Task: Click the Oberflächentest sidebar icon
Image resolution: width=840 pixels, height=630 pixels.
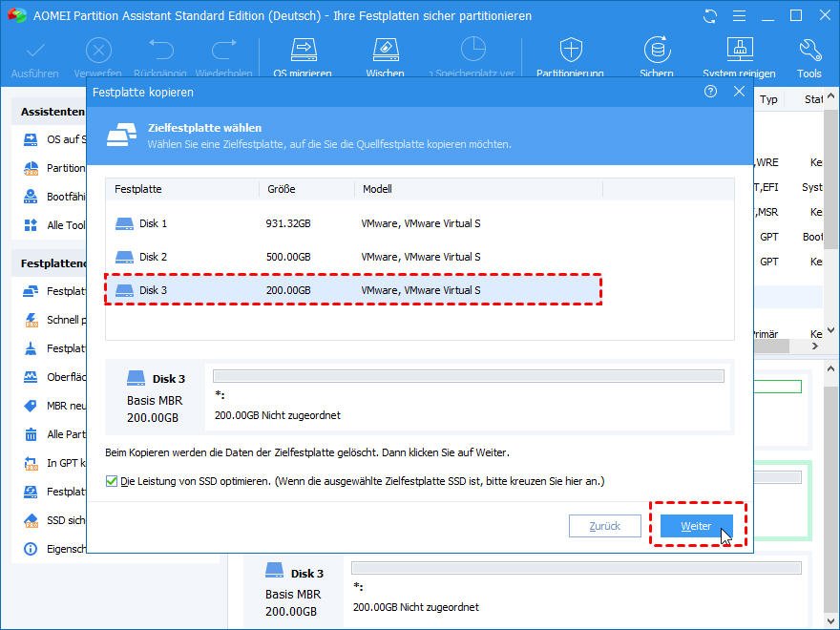Action: point(31,377)
